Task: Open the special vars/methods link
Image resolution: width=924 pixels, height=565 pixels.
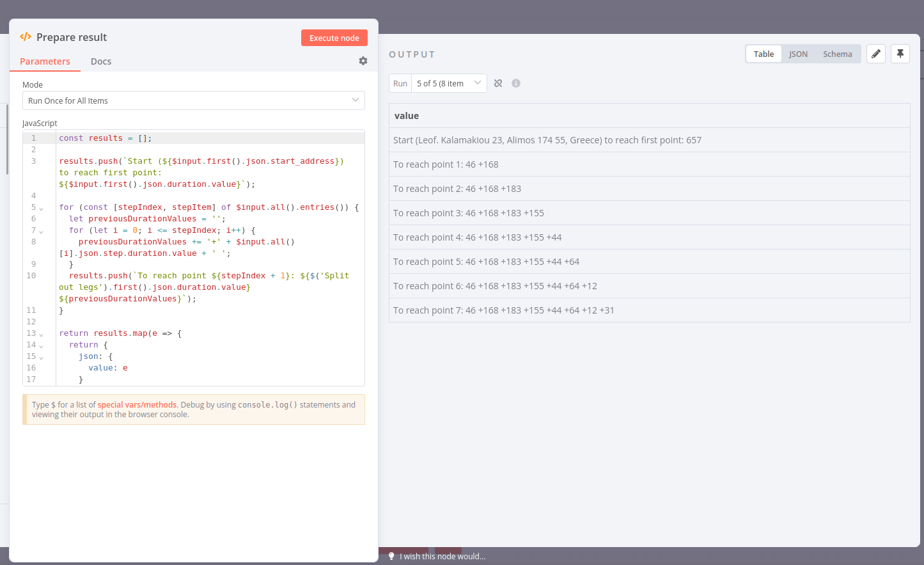Action: [137, 405]
